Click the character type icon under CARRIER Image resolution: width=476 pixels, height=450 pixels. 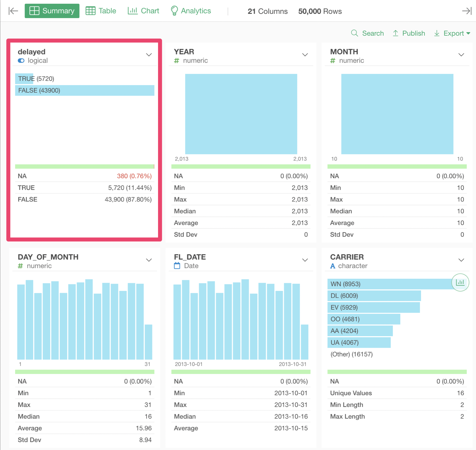(333, 266)
